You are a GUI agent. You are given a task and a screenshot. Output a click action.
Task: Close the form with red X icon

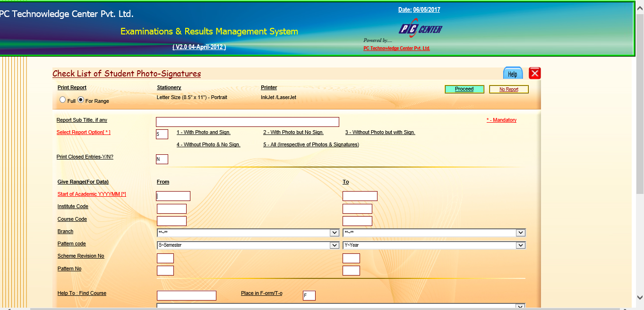(534, 73)
